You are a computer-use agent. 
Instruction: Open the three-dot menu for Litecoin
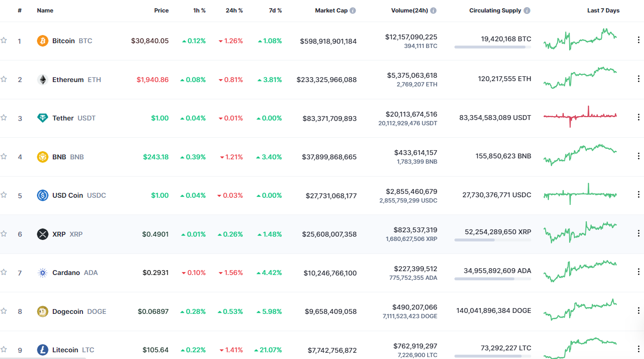pyautogui.click(x=638, y=348)
